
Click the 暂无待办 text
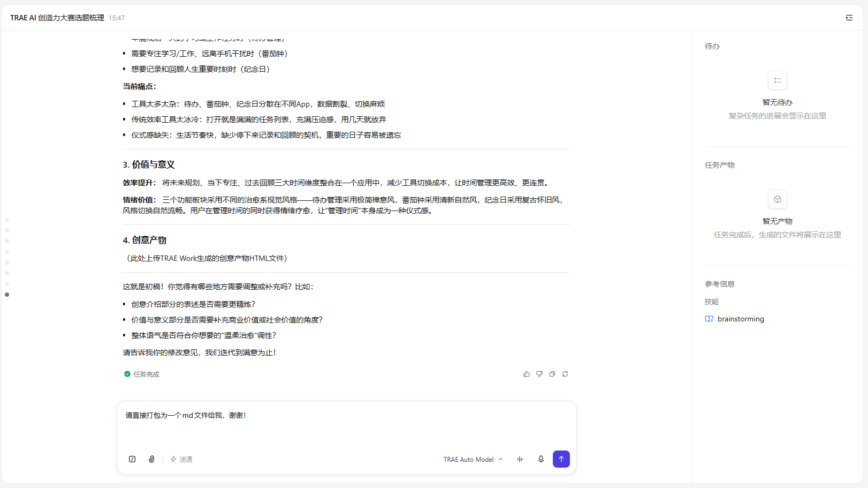pyautogui.click(x=778, y=102)
